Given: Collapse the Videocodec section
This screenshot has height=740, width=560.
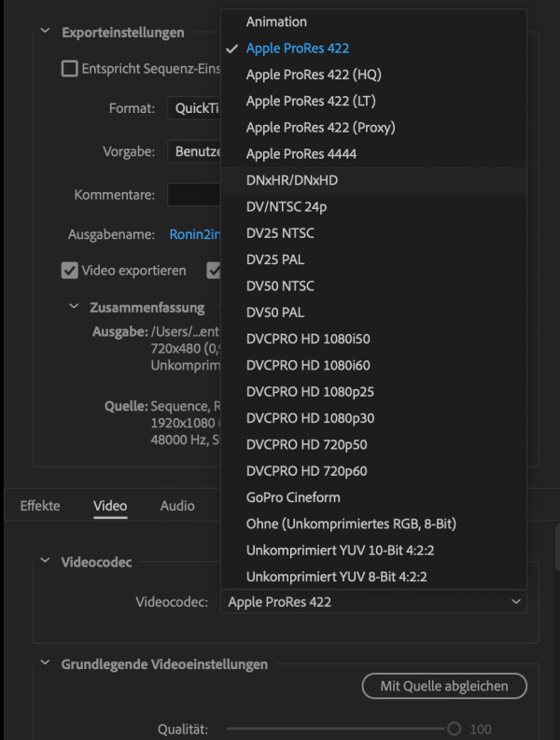Looking at the screenshot, I should pyautogui.click(x=46, y=561).
